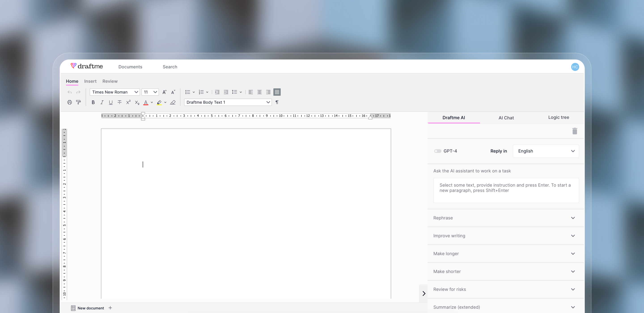The width and height of the screenshot is (644, 313).
Task: Show paragraph marks
Action: coord(277,102)
